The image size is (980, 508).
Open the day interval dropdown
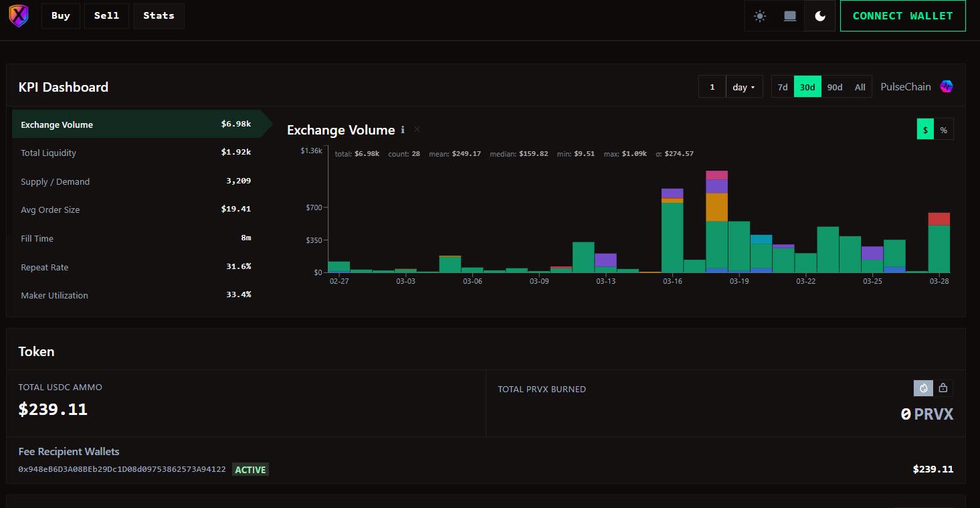(x=744, y=87)
